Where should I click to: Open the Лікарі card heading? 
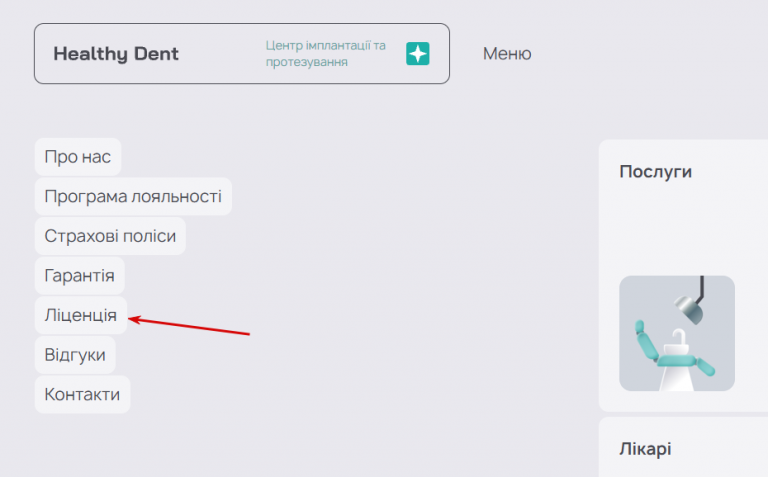(x=645, y=449)
